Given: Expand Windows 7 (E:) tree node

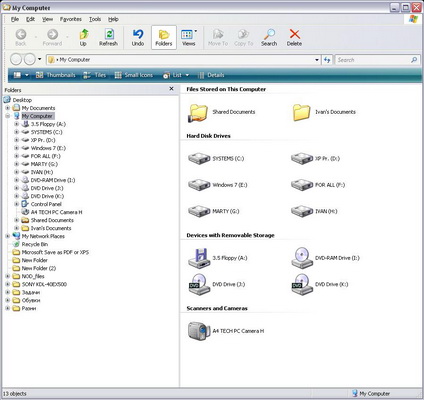Looking at the screenshot, I should tap(16, 148).
